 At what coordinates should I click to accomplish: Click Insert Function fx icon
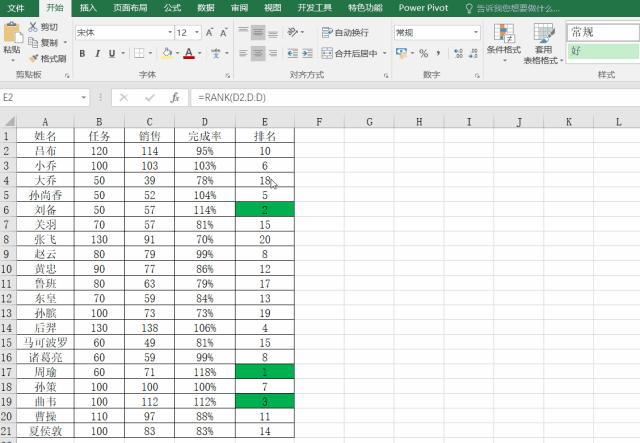click(175, 98)
